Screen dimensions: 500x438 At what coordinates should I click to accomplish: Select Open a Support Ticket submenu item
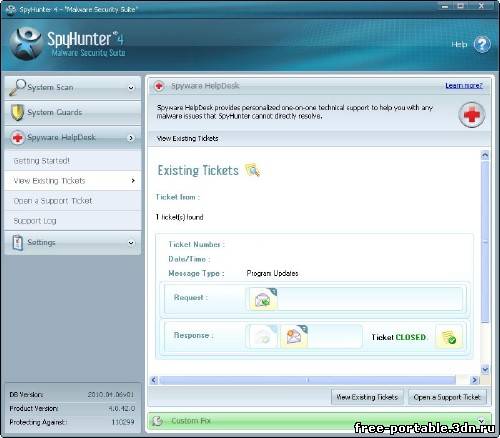point(73,201)
